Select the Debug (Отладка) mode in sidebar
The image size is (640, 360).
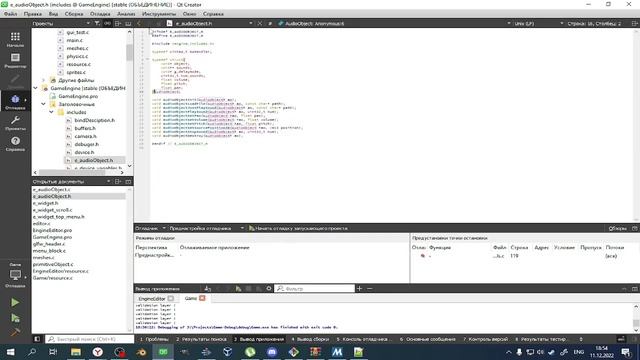15,102
